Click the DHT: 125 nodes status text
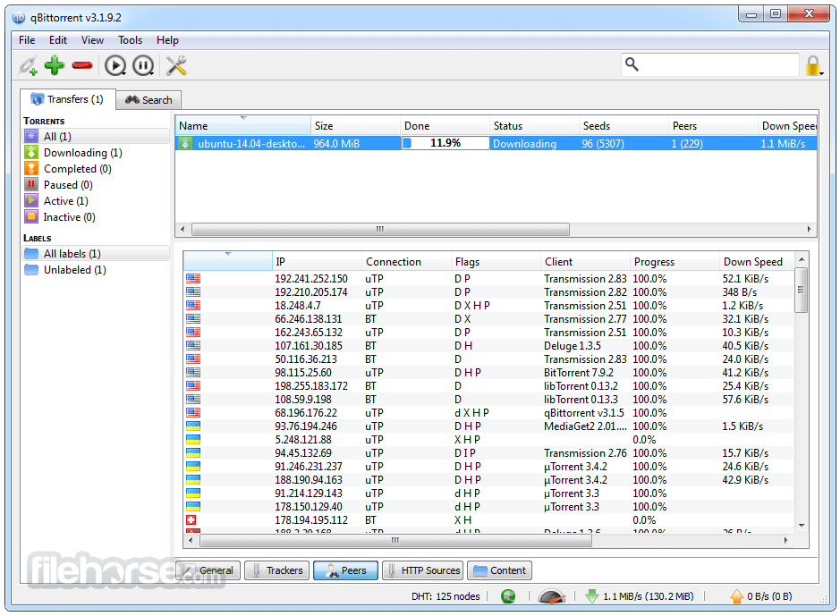Image resolution: width=840 pixels, height=616 pixels. click(445, 596)
